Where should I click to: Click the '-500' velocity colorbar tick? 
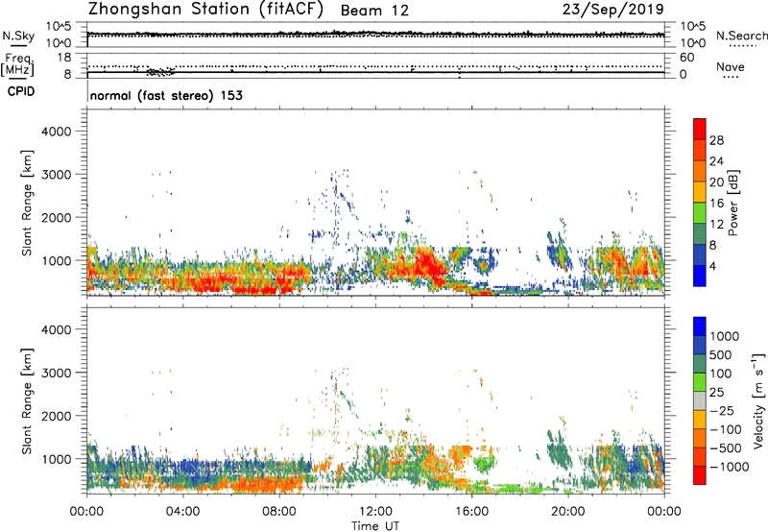(x=725, y=447)
